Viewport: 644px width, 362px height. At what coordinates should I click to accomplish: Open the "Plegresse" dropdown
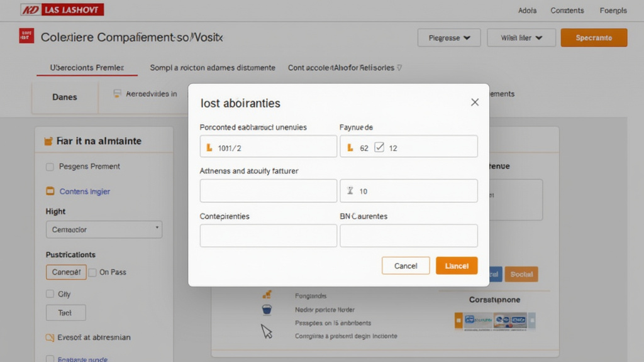[x=448, y=37]
